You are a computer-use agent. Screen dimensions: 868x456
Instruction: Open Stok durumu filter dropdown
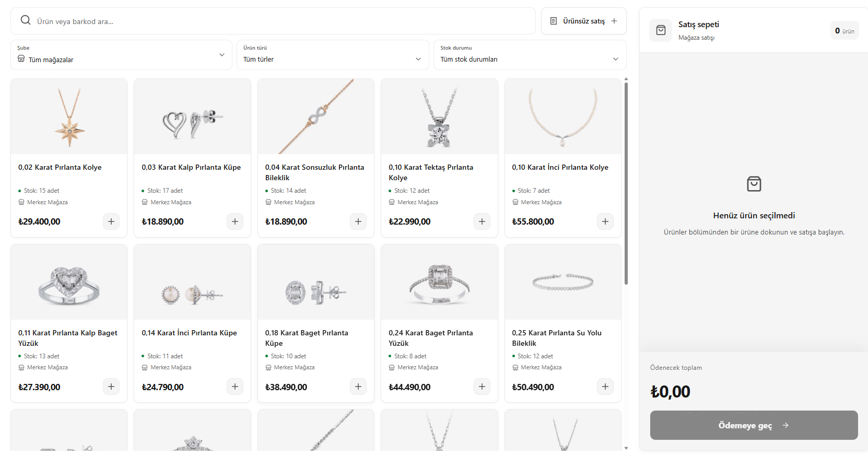[x=530, y=55]
